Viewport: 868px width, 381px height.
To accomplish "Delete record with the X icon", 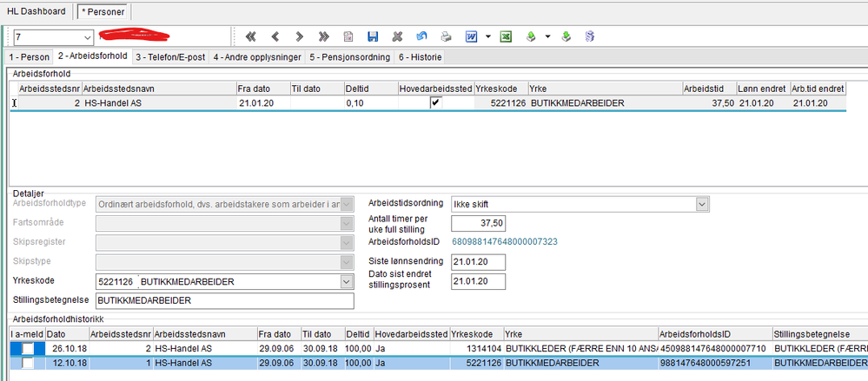I will pos(397,36).
